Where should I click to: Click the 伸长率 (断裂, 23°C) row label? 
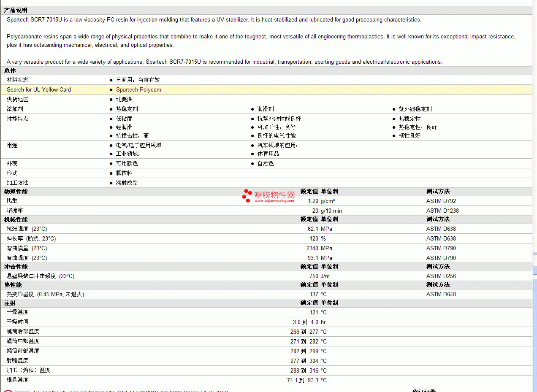(x=31, y=238)
